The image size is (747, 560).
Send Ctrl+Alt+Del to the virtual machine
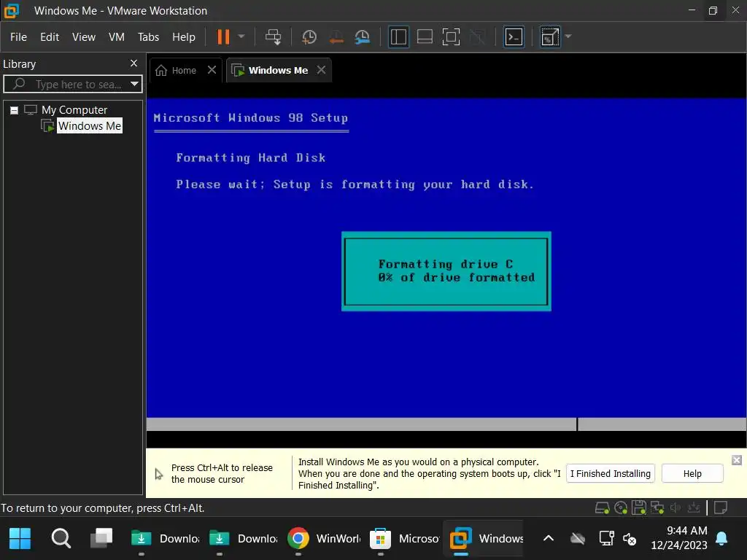coord(274,36)
